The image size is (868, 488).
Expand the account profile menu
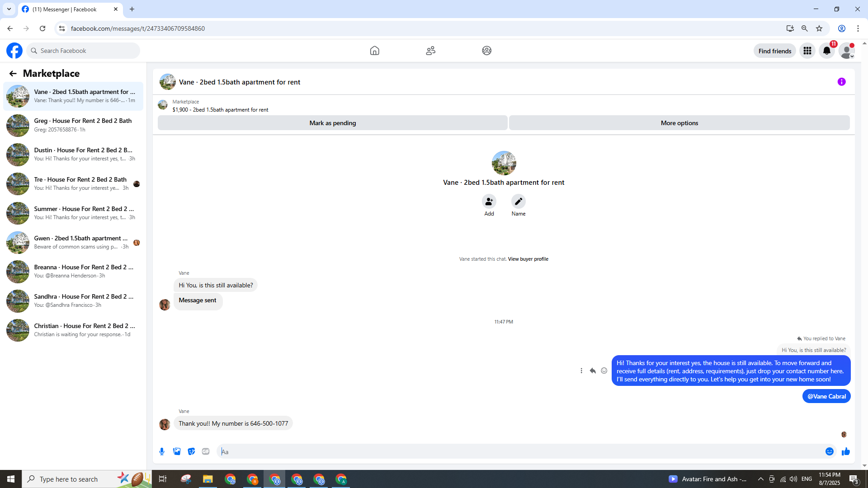846,51
